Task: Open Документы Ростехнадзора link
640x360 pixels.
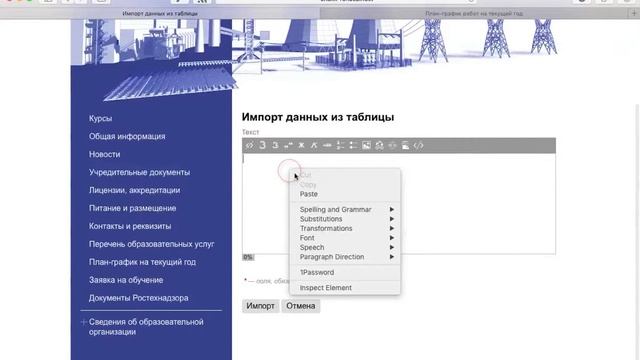Action: tap(138, 298)
